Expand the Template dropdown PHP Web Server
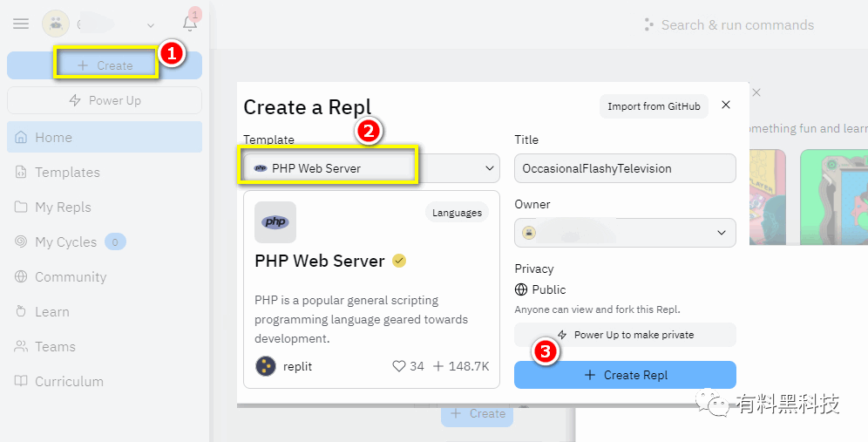Image resolution: width=868 pixels, height=442 pixels. pyautogui.click(x=370, y=168)
